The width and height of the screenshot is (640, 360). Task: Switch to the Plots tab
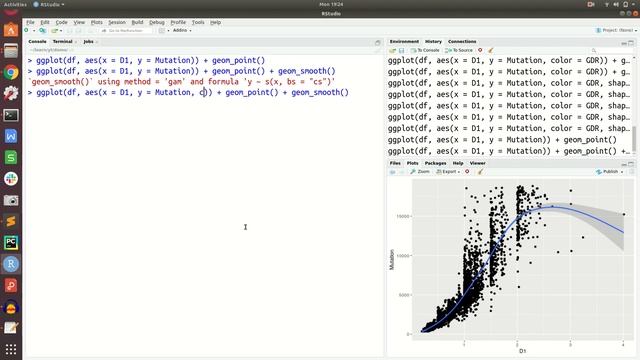point(412,163)
